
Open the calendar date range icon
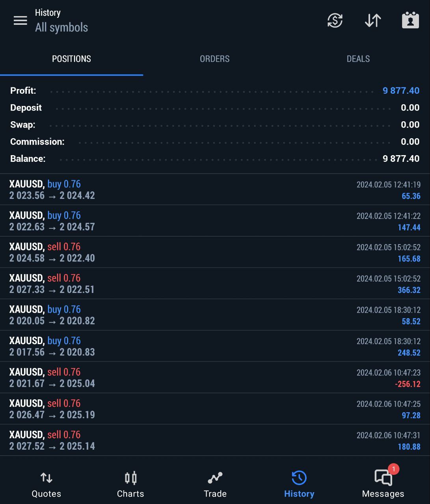point(410,20)
